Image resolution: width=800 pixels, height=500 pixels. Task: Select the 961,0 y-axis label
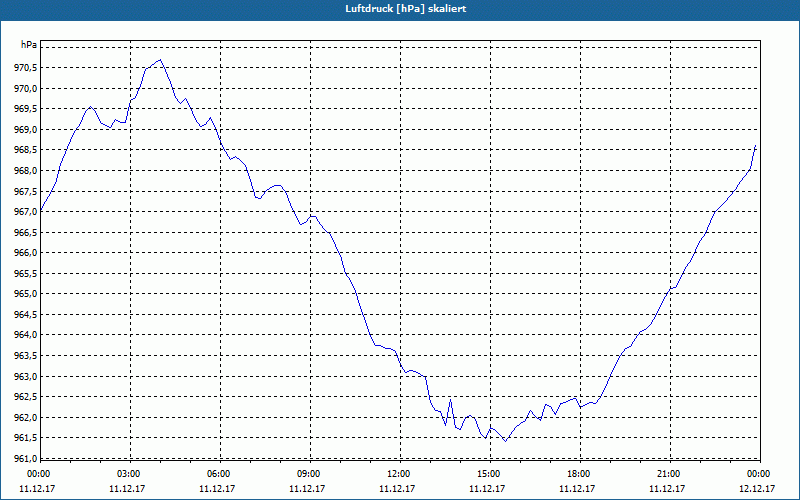pos(24,459)
